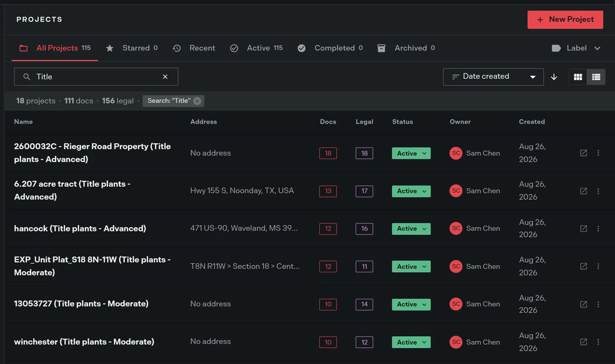Click Legal count 11 badge for EXP_Unit Plat
615x364 pixels.
coord(364,266)
